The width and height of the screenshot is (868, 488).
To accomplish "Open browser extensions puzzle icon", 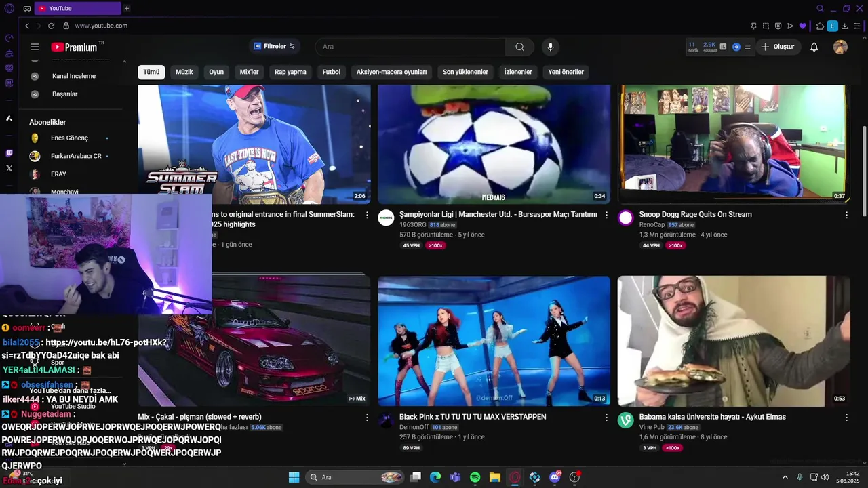I will pyautogui.click(x=820, y=26).
